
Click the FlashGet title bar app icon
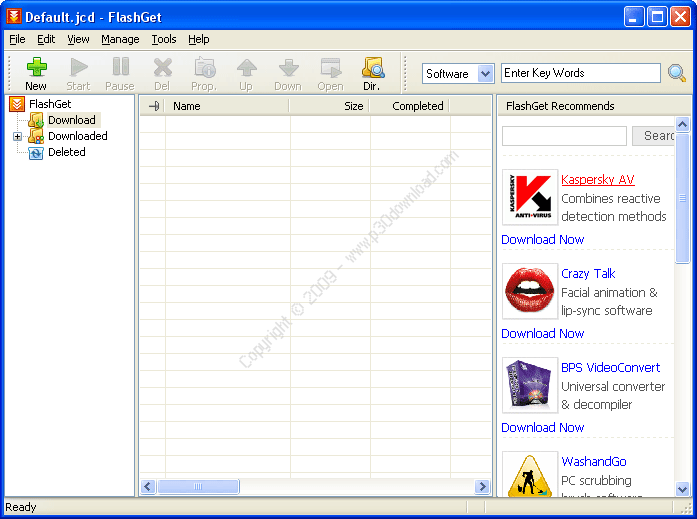point(14,16)
